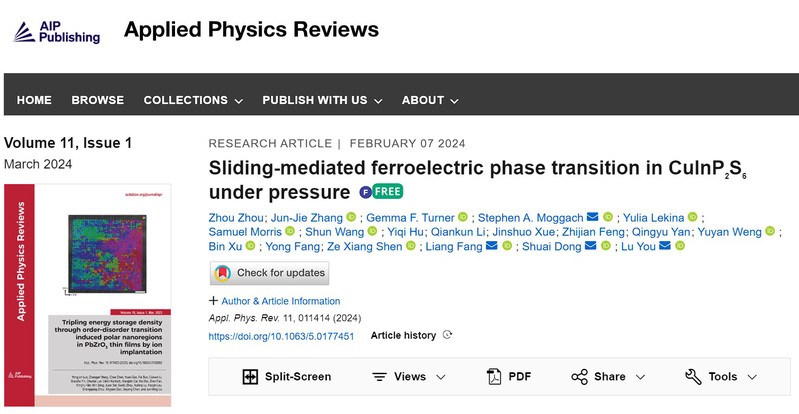The height and width of the screenshot is (414, 799).
Task: Click the Check for updates button
Action: (x=269, y=273)
